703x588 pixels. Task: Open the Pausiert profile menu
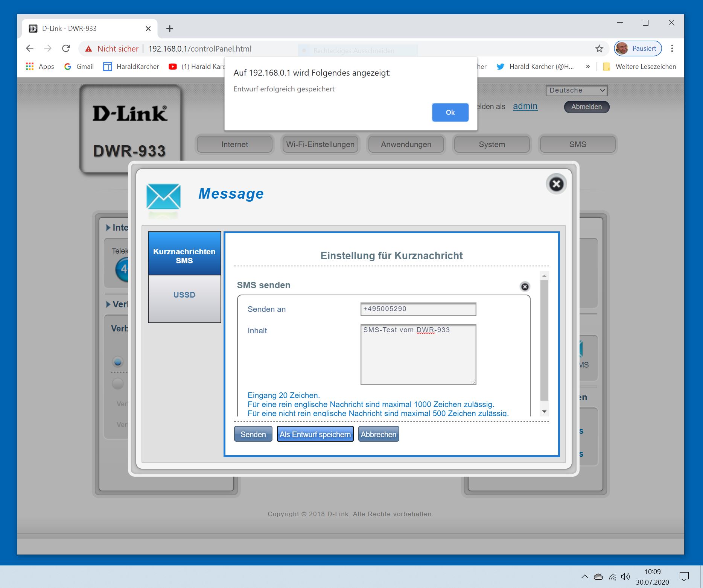(638, 49)
